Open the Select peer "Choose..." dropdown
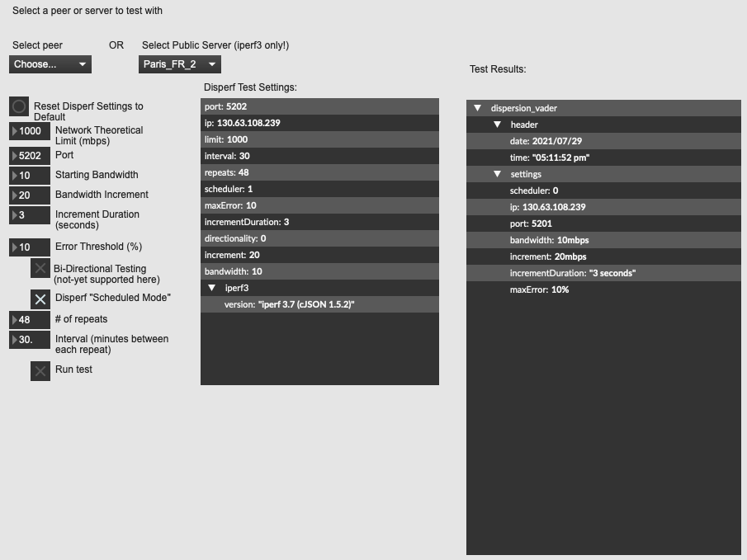747x560 pixels. [x=50, y=64]
